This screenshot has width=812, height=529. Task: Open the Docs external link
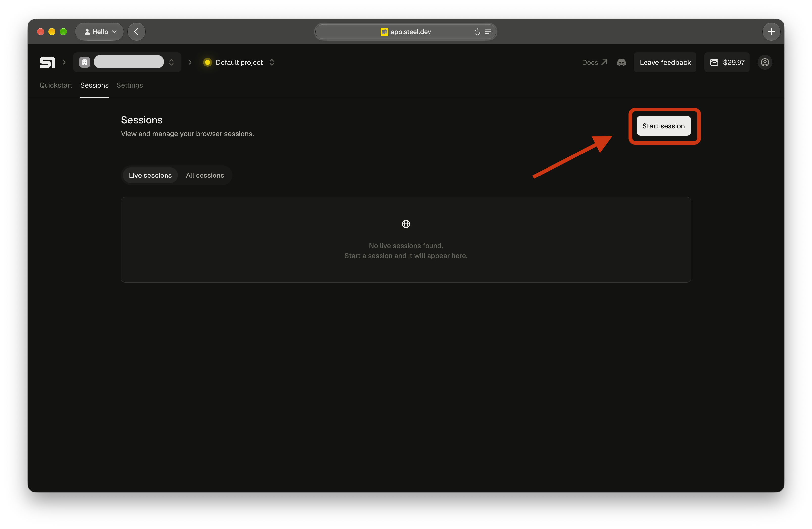(x=595, y=62)
